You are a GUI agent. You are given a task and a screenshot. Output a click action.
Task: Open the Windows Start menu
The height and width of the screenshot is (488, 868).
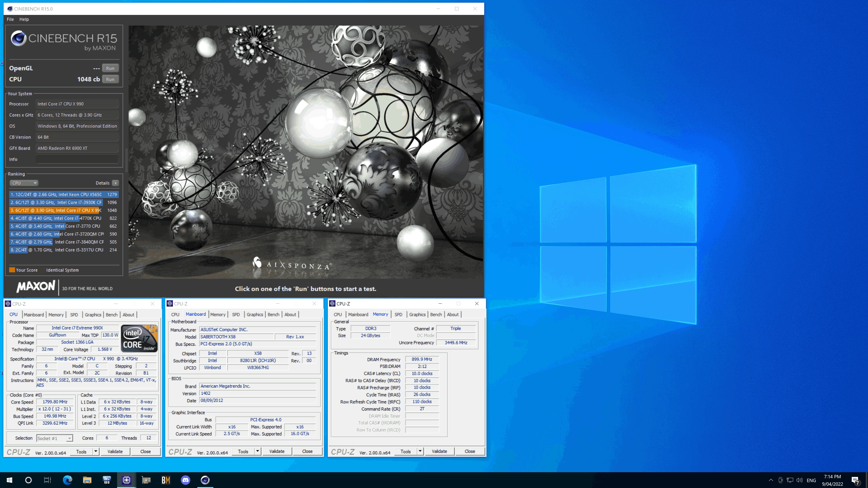9,480
